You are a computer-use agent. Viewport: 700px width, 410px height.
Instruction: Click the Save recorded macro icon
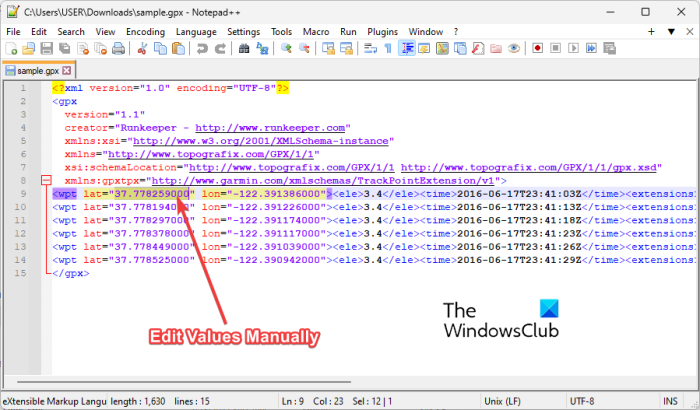609,48
